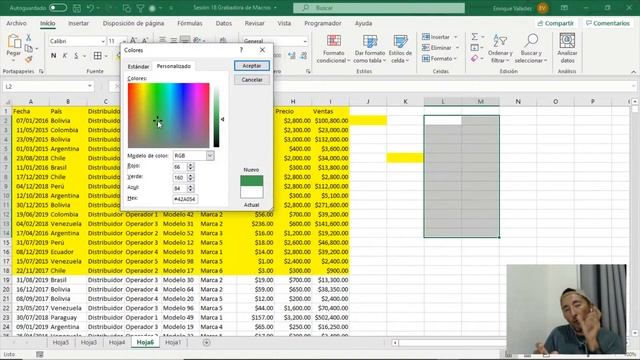Open Buscar y seleccionar

coord(531,49)
